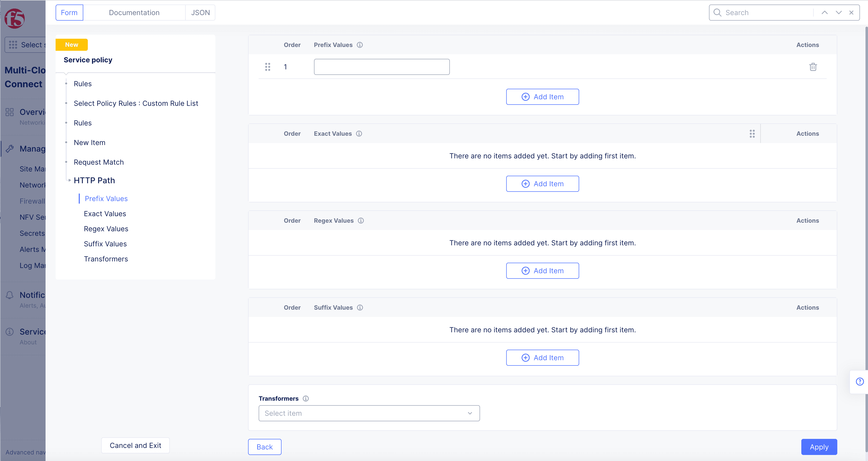Click Cancel and Exit button

click(135, 445)
